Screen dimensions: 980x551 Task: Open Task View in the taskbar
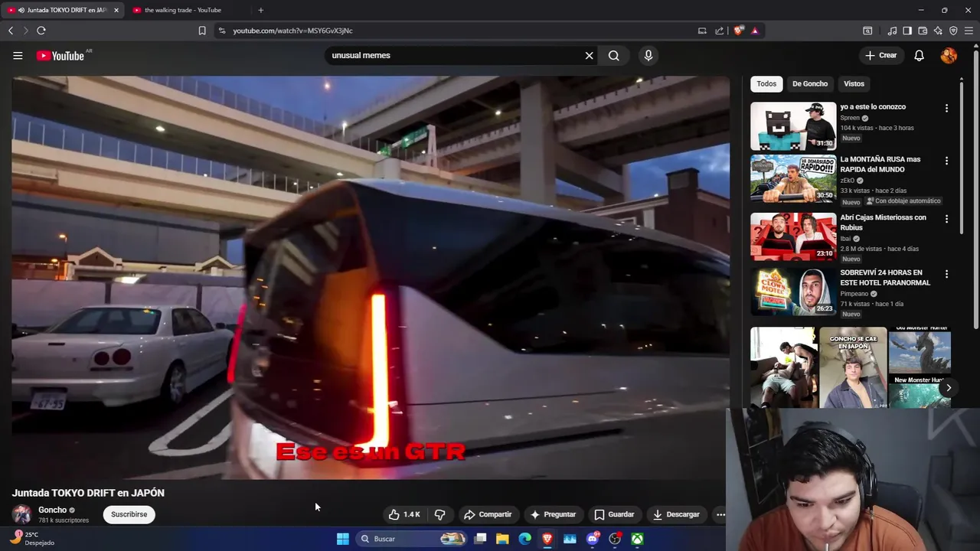pyautogui.click(x=480, y=539)
